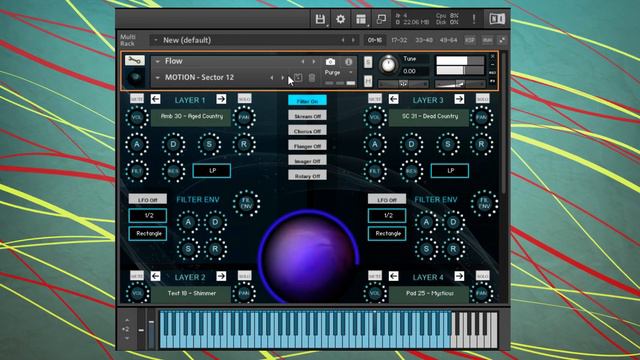Click Amb 30 - Aged Country sound name

pyautogui.click(x=191, y=117)
